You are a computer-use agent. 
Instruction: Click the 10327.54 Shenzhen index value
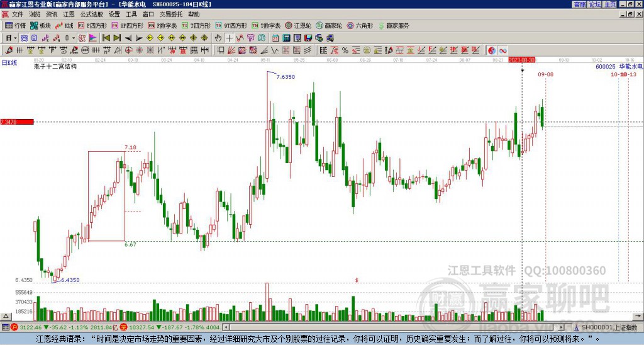coord(140,327)
